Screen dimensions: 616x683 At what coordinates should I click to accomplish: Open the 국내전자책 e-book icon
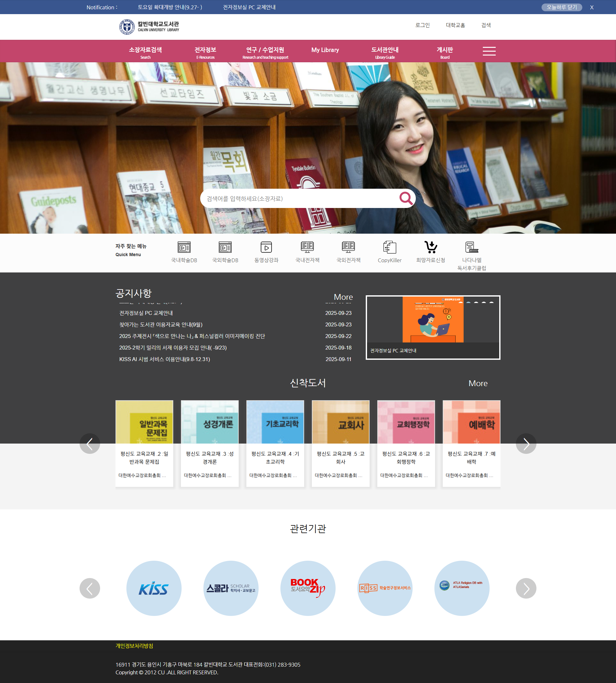(x=307, y=247)
